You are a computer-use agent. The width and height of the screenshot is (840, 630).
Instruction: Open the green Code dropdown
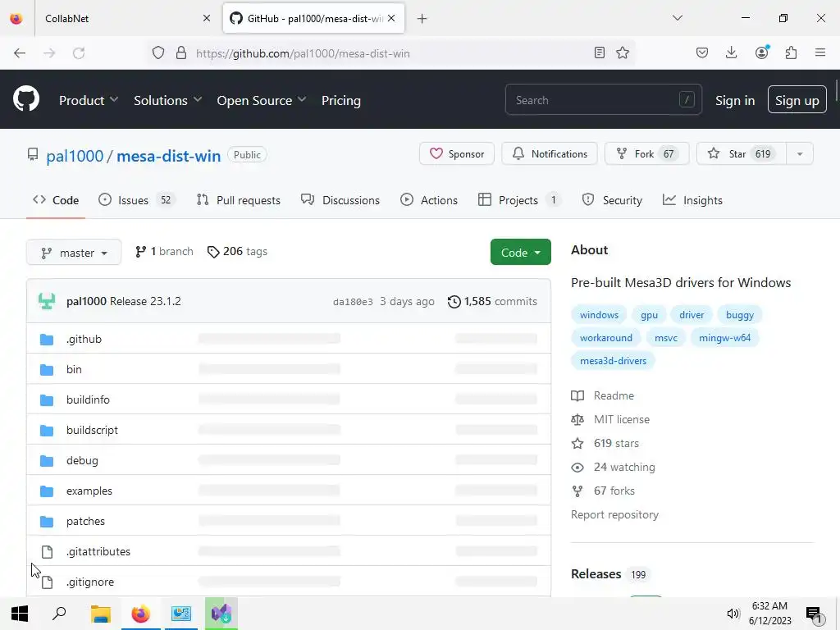(520, 253)
